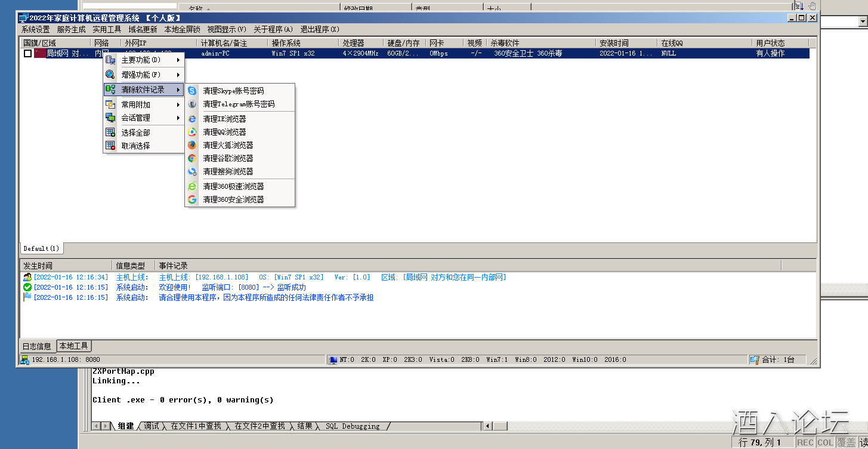The image size is (868, 449).
Task: Click the Chrome icon in the submenu
Action: click(x=192, y=158)
